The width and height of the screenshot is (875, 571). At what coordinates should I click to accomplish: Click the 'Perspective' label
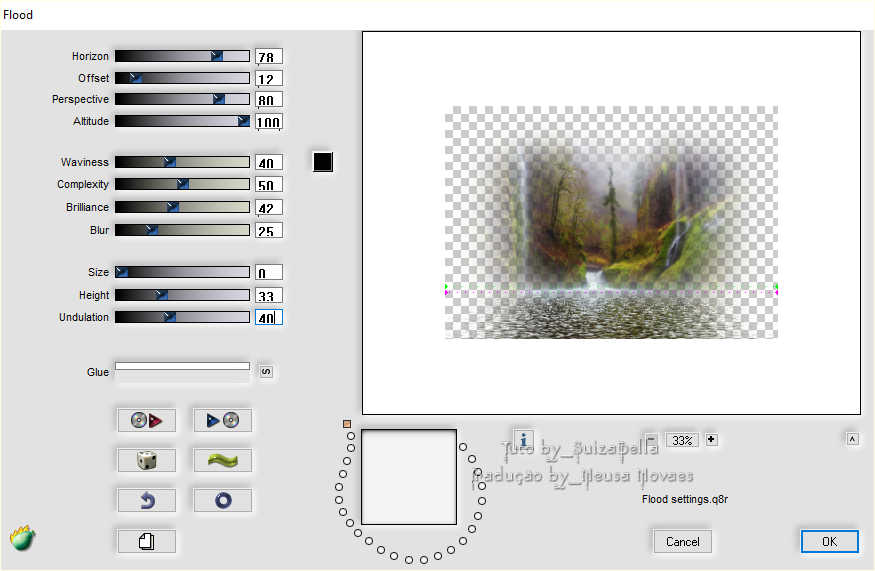pos(80,99)
